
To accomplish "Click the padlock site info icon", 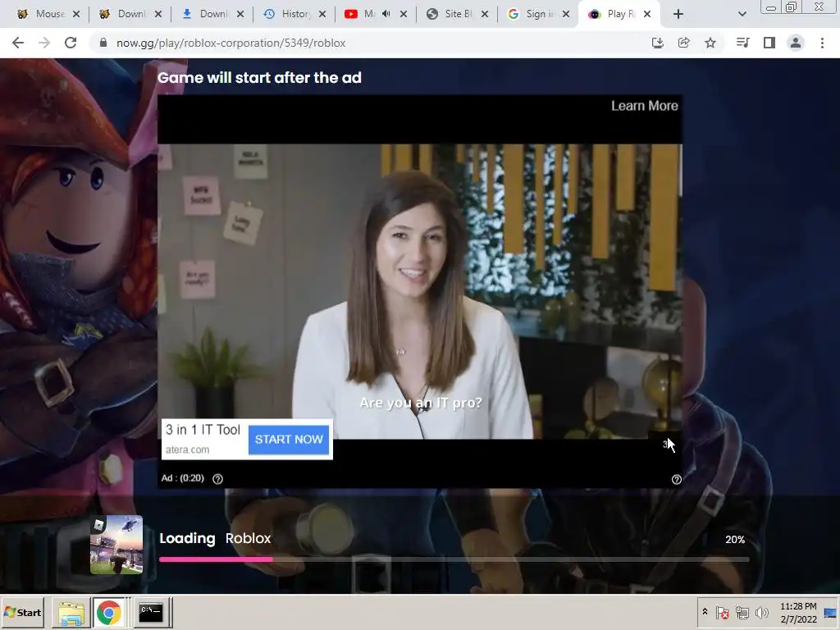I will click(103, 43).
